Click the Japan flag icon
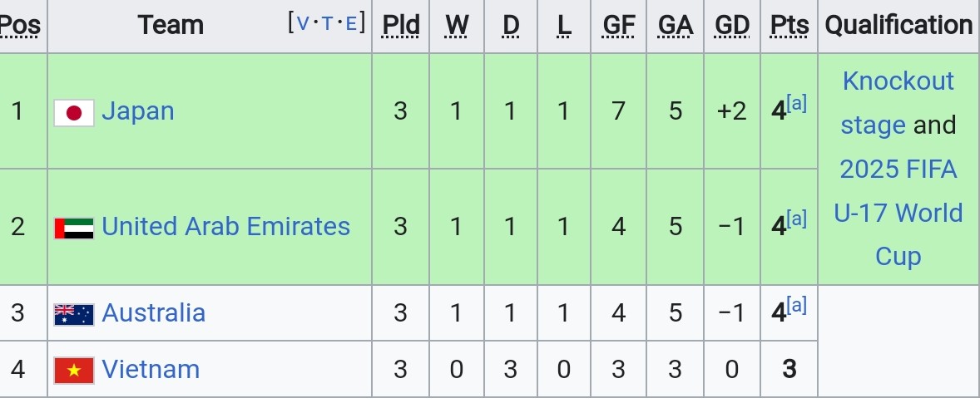This screenshot has height=403, width=980. point(74,112)
